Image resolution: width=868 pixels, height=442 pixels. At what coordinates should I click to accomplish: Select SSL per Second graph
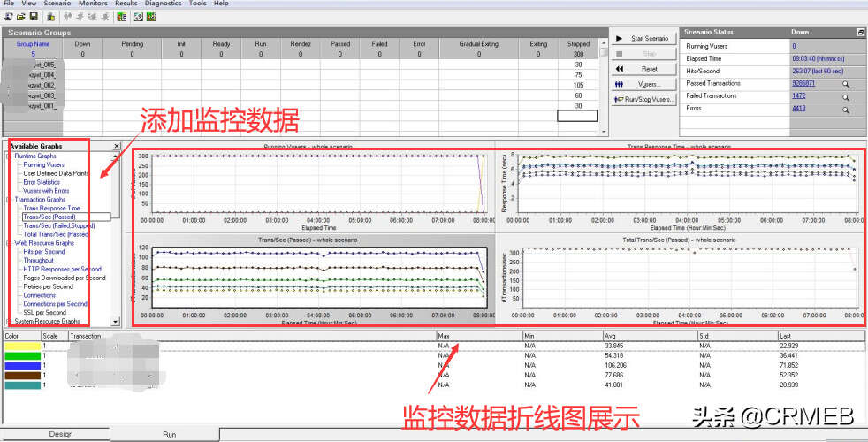coord(45,313)
